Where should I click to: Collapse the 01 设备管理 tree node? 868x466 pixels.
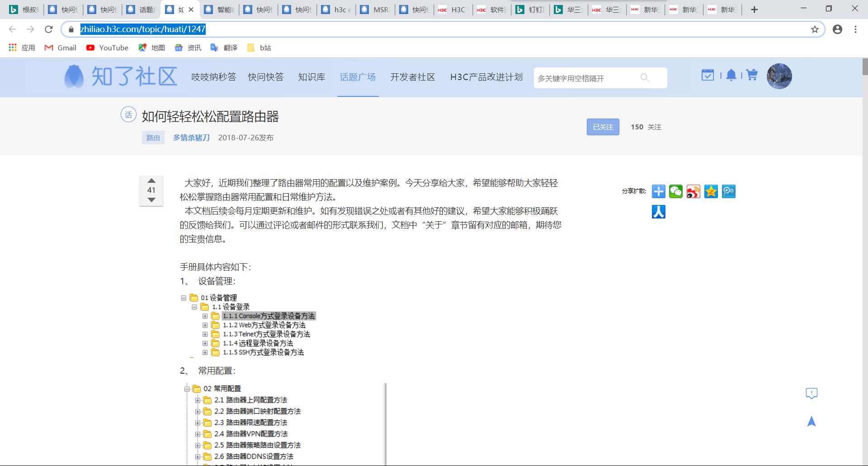pyautogui.click(x=184, y=298)
